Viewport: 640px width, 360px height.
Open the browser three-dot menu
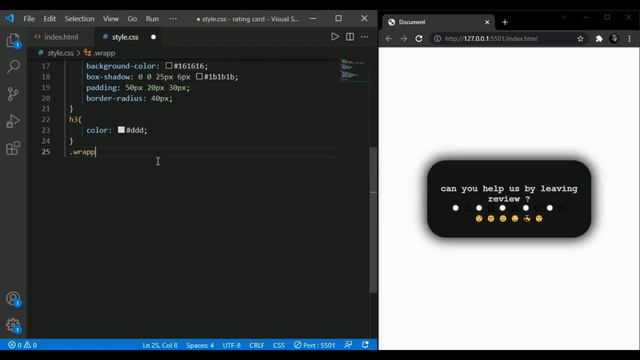(629, 39)
